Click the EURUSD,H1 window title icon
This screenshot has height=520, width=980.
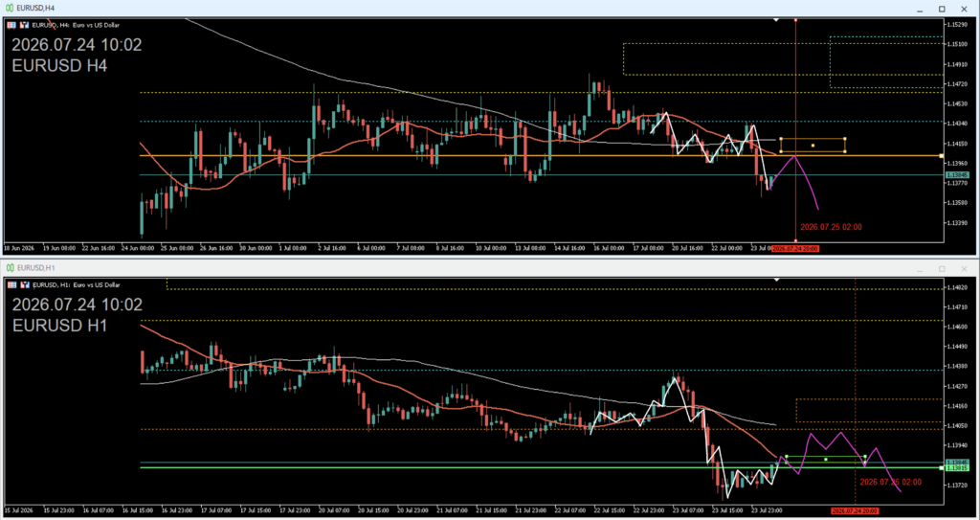(10, 268)
